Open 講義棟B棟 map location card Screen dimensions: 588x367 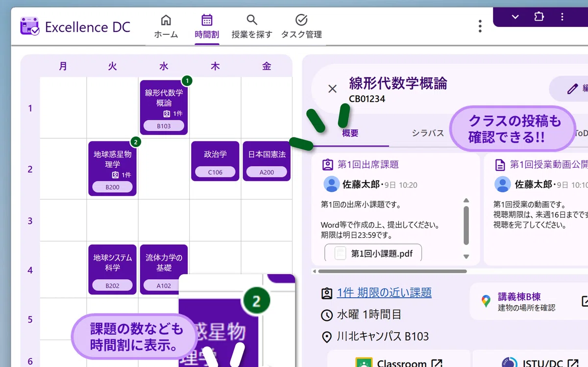tap(529, 301)
